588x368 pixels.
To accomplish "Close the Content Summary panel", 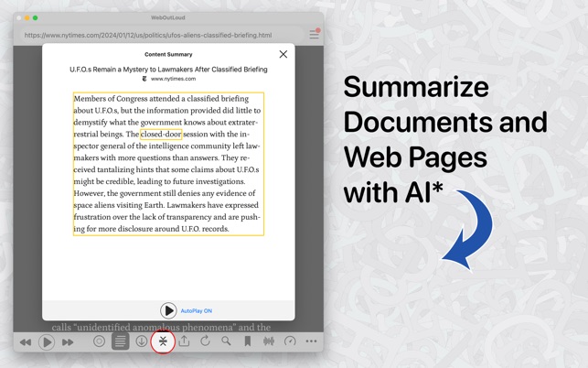I will coord(283,54).
